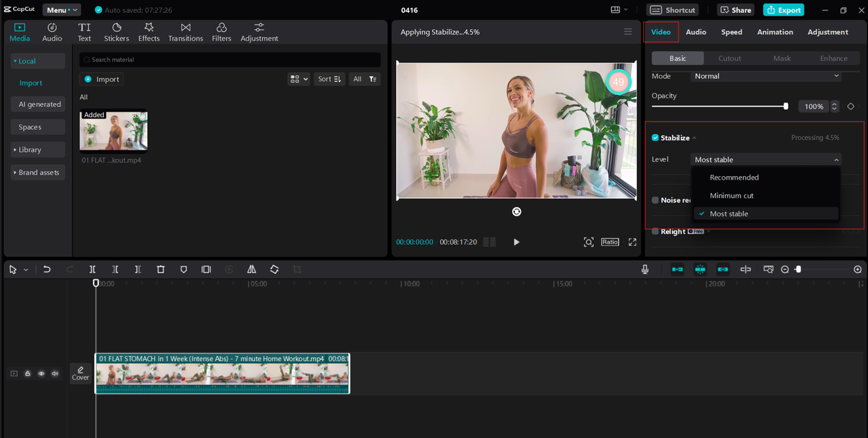Screen dimensions: 868x438
Task: Click the marker shield icon in timeline toolbar
Action: coord(183,269)
